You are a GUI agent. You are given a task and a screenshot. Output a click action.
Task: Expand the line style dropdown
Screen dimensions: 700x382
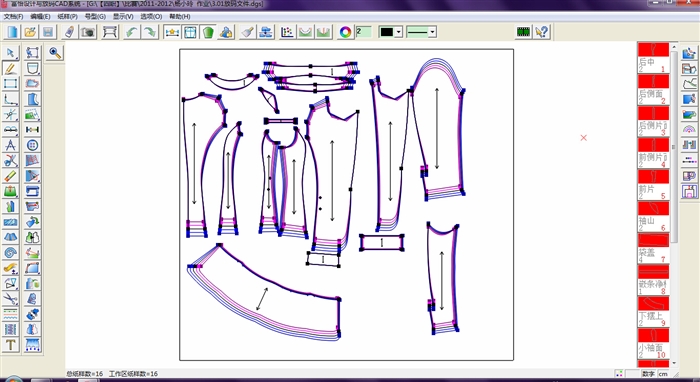point(432,32)
